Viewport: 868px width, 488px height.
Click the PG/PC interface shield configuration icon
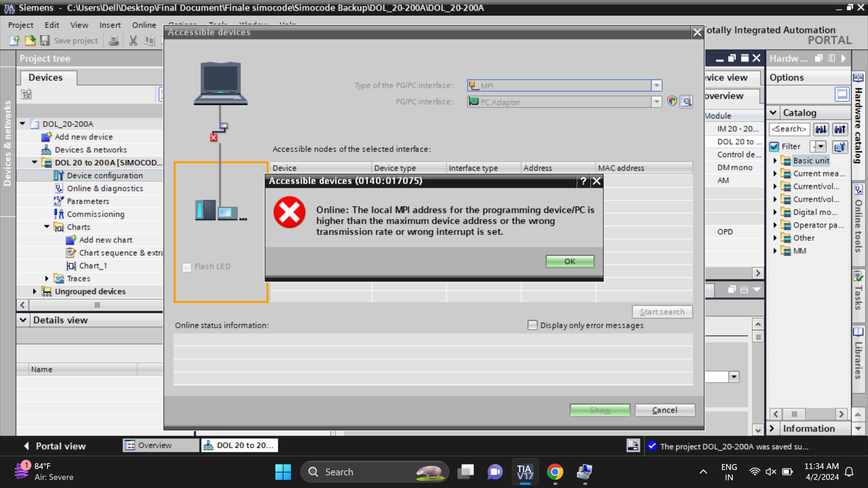[x=672, y=101]
